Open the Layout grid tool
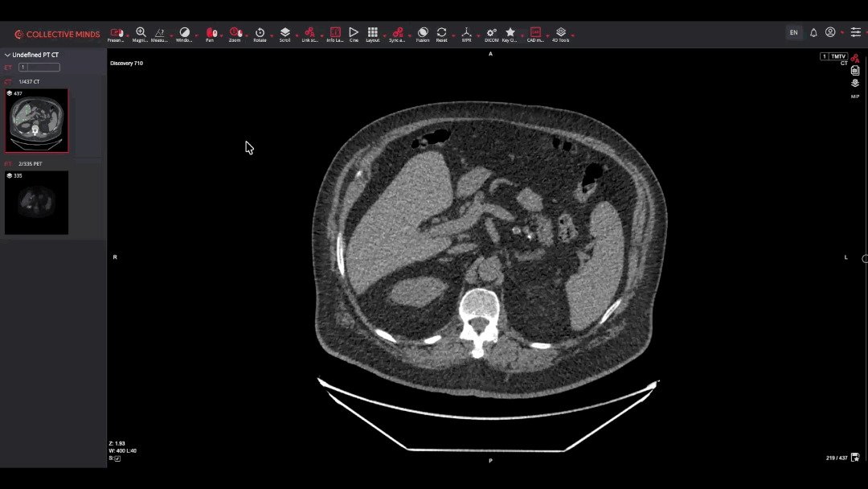This screenshot has width=868, height=489. pos(372,33)
